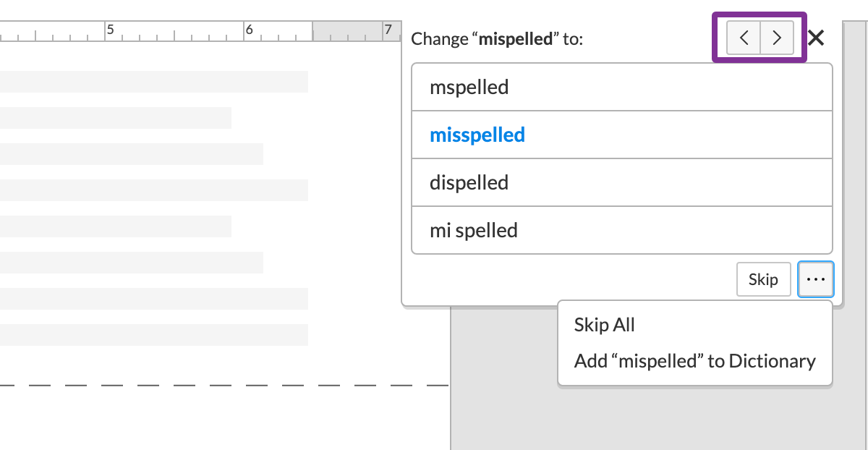Click the dashed page break line

[217, 385]
